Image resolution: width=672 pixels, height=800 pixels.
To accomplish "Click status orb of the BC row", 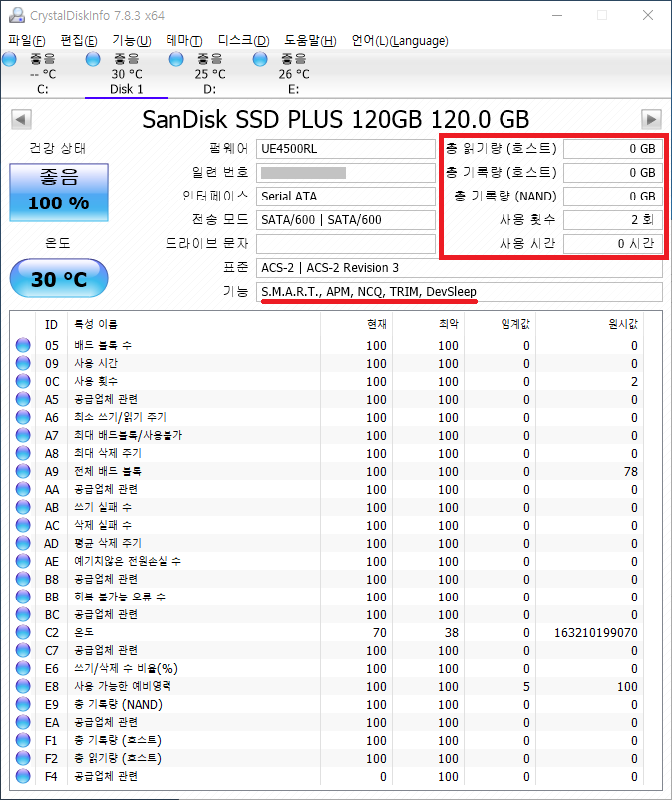I will [23, 614].
